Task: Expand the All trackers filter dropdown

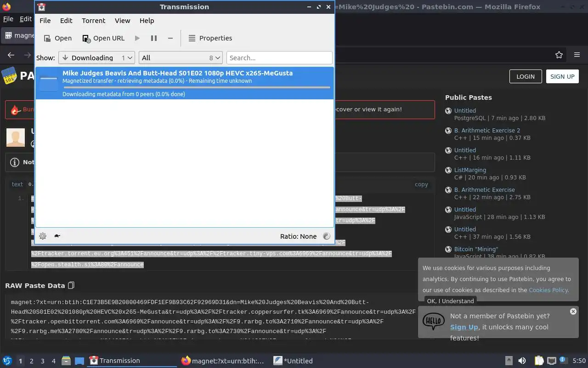Action: point(181,57)
